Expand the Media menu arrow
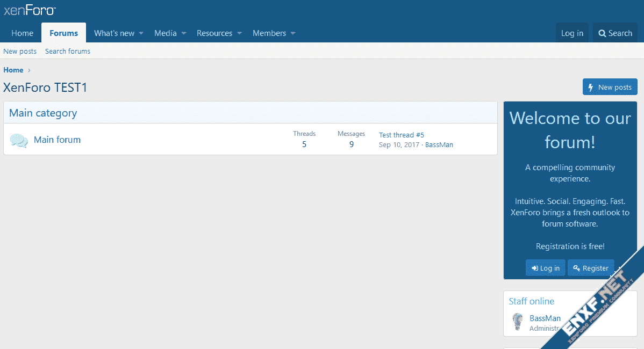This screenshot has width=644, height=349. [x=183, y=33]
